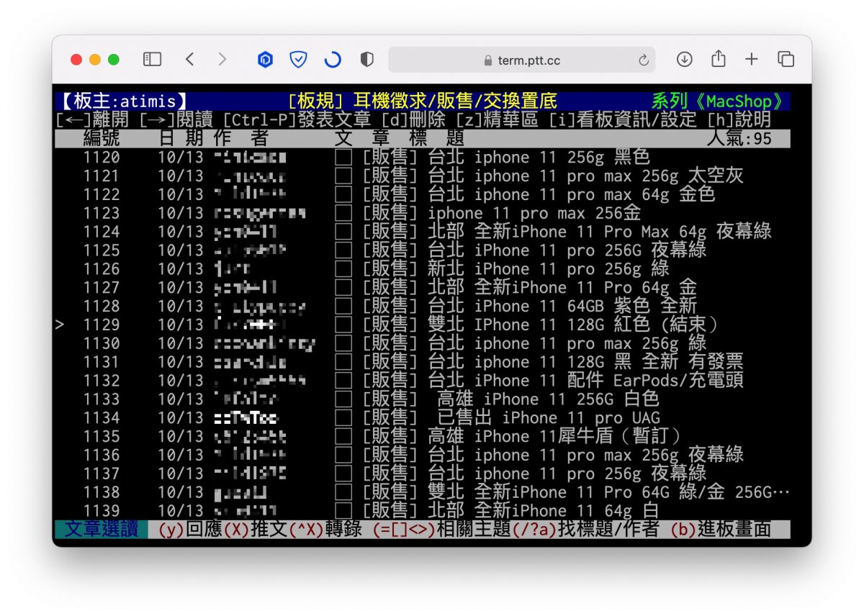This screenshot has height=616, width=864.
Task: Go back with the back arrow
Action: [189, 60]
